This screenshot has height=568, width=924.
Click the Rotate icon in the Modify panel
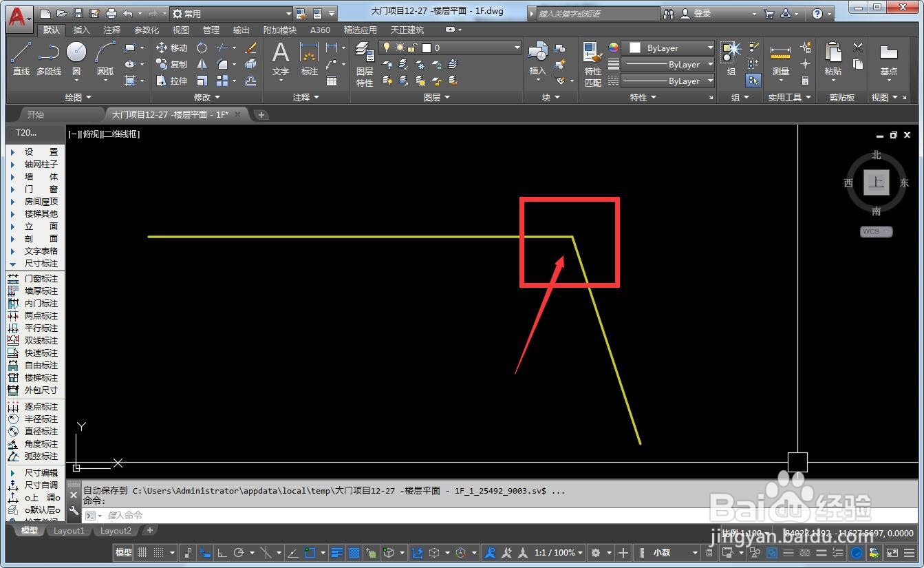202,48
